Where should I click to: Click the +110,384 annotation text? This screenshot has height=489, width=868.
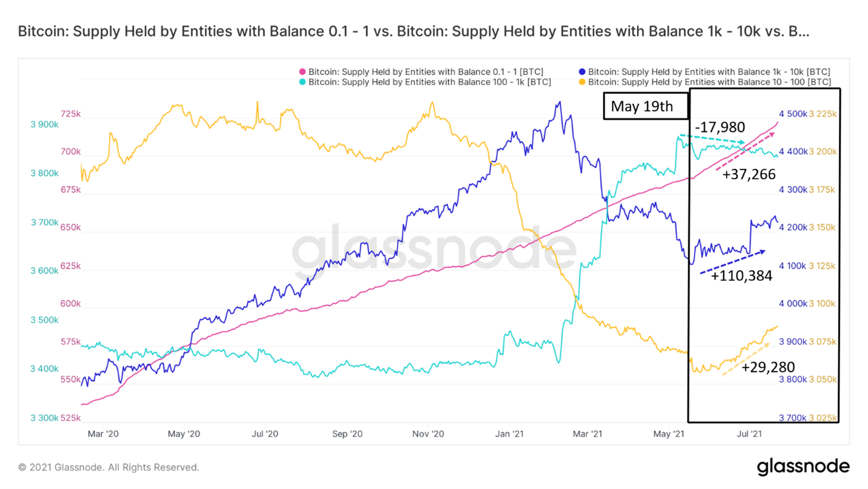(741, 276)
